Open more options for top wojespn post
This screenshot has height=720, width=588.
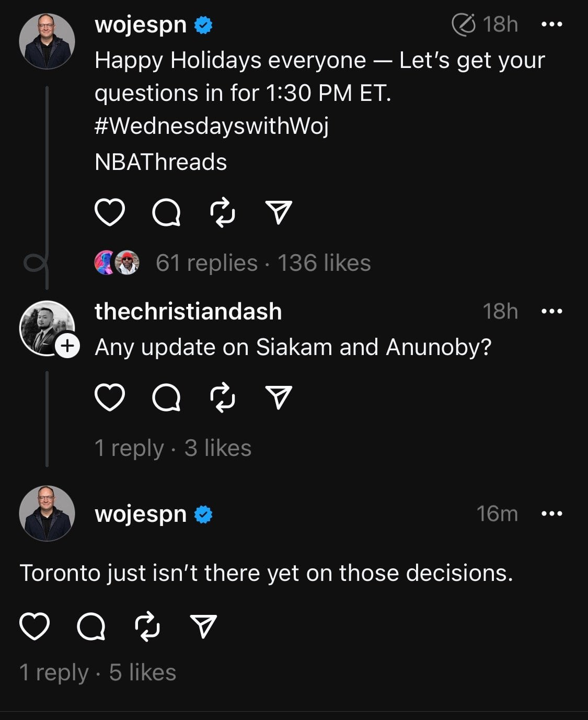tap(552, 25)
